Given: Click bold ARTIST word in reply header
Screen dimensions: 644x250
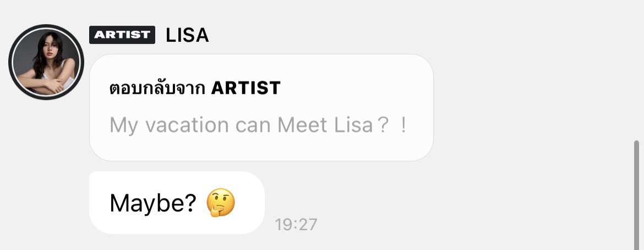Looking at the screenshot, I should 246,87.
